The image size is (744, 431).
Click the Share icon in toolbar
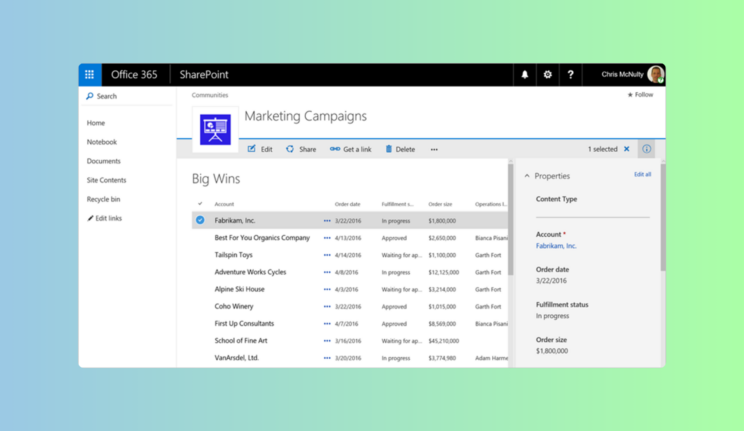pos(290,149)
